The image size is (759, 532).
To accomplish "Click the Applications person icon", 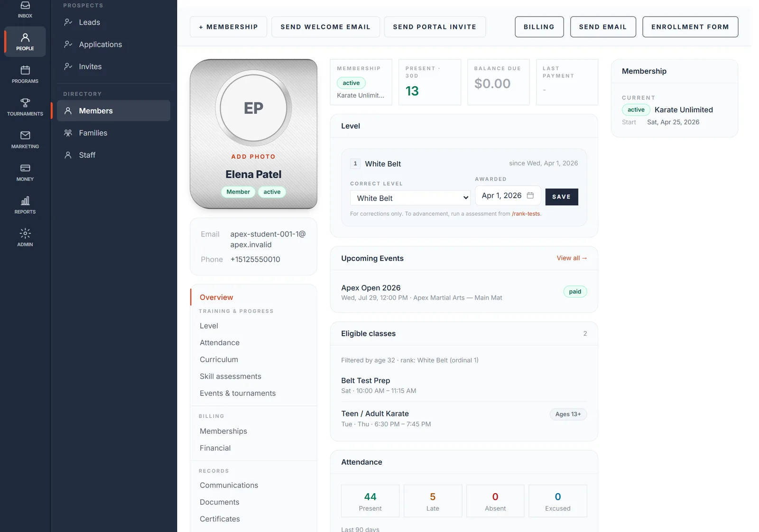I will (68, 44).
